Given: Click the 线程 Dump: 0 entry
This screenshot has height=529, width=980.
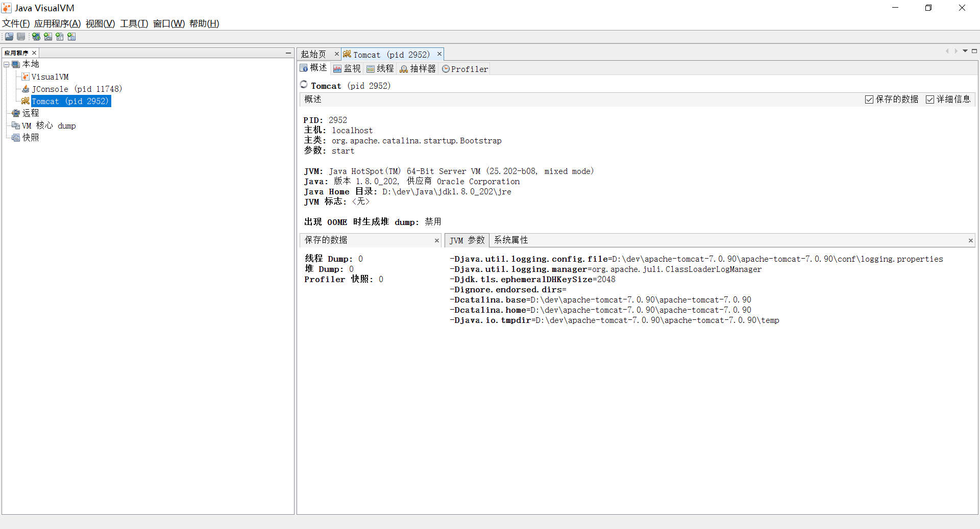Looking at the screenshot, I should [334, 259].
